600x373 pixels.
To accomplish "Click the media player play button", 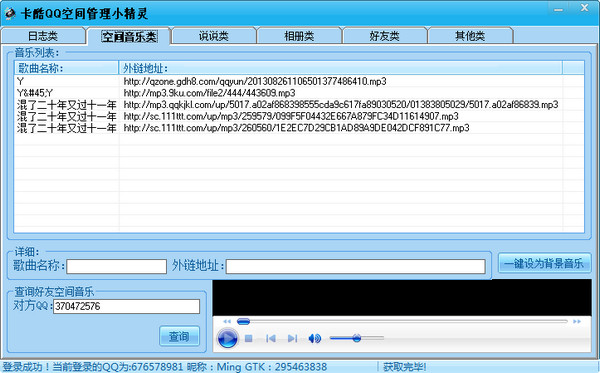I will click(x=227, y=338).
